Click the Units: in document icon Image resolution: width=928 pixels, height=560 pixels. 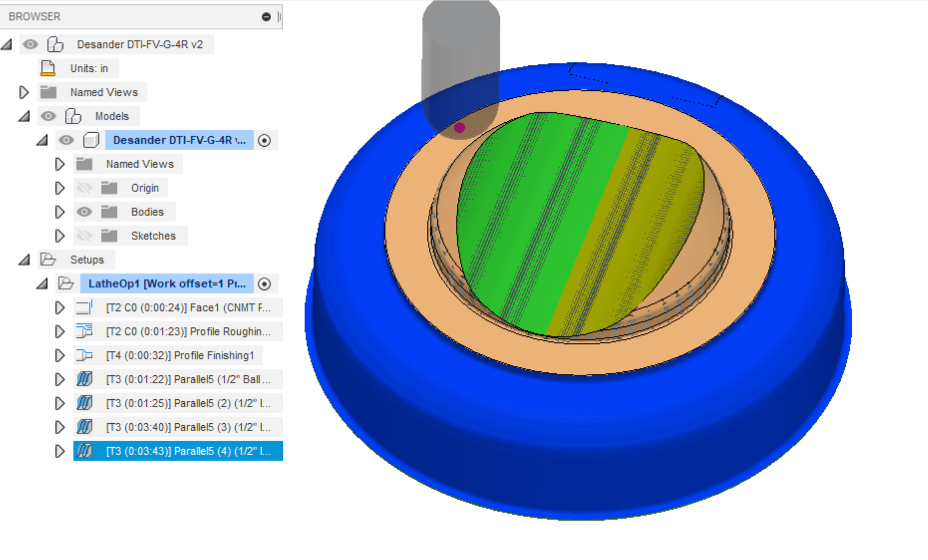(x=48, y=68)
